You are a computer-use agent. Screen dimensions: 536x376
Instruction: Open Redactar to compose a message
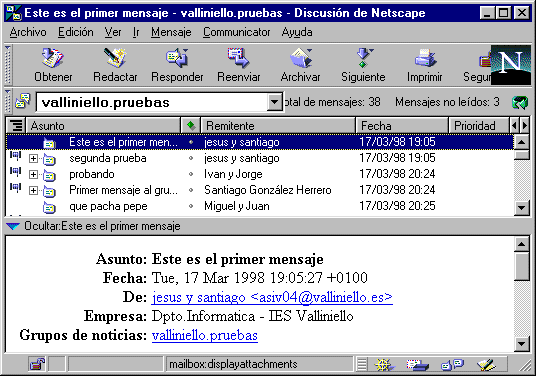pyautogui.click(x=115, y=65)
